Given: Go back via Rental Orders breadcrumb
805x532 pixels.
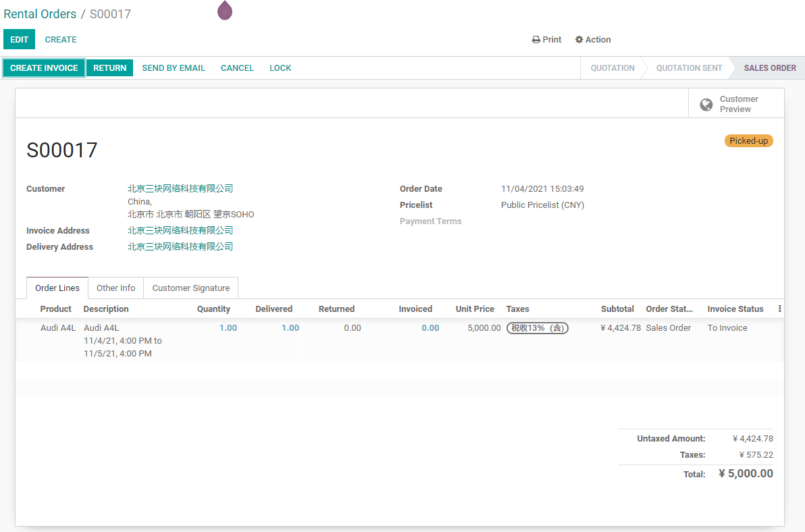Looking at the screenshot, I should tap(40, 14).
